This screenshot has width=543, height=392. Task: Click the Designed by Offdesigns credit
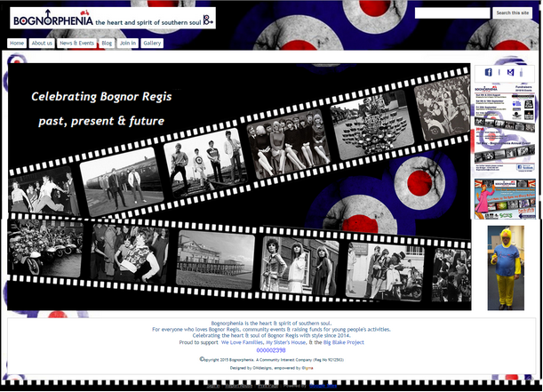click(272, 368)
